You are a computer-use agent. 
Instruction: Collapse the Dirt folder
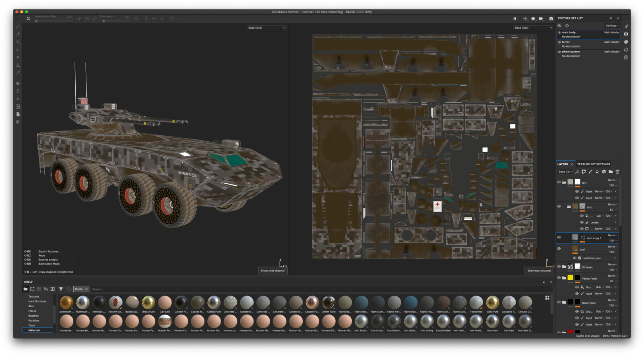tap(564, 182)
